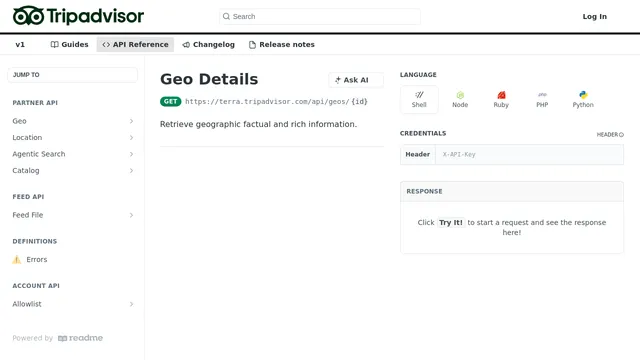Expand the Allowlist section chevron
This screenshot has height=360, width=640.
(x=131, y=304)
